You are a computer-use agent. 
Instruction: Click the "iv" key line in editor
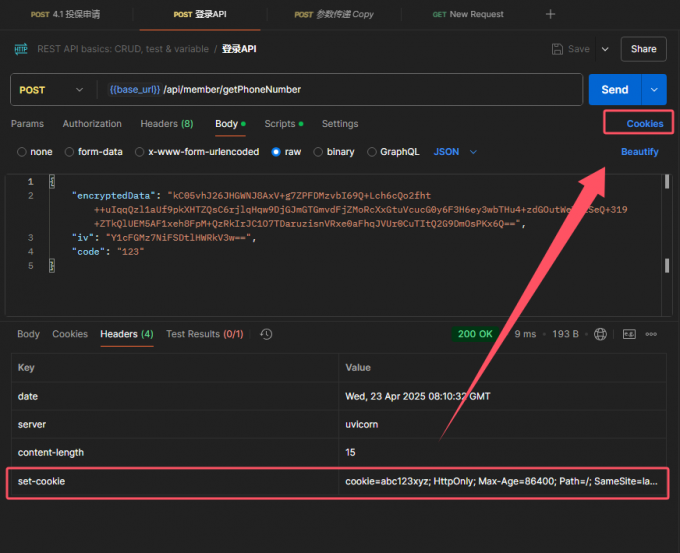[164, 238]
